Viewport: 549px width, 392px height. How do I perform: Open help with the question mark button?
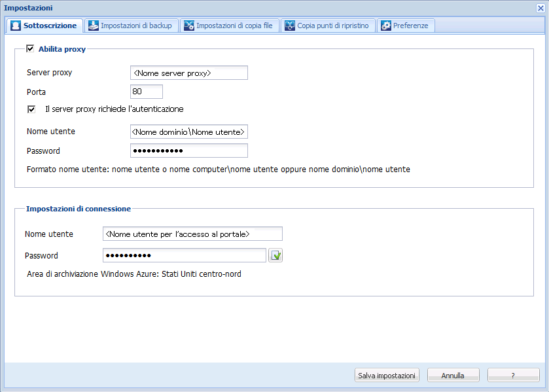514,375
